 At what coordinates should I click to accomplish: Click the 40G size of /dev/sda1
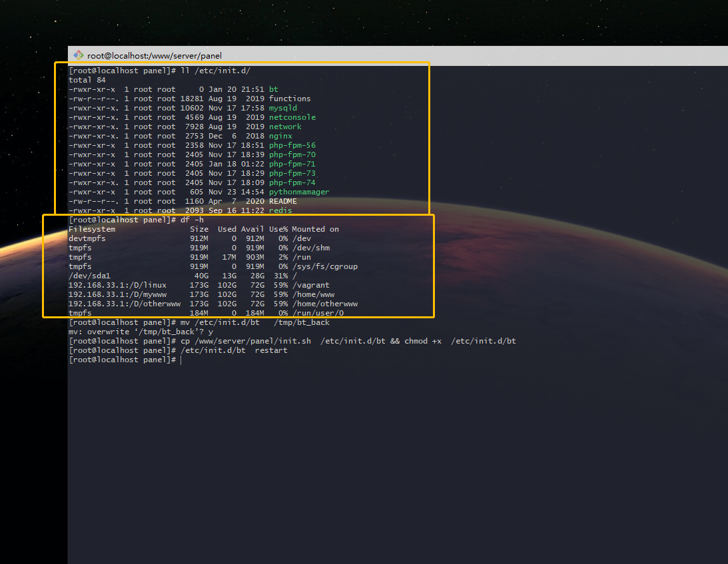click(x=201, y=276)
